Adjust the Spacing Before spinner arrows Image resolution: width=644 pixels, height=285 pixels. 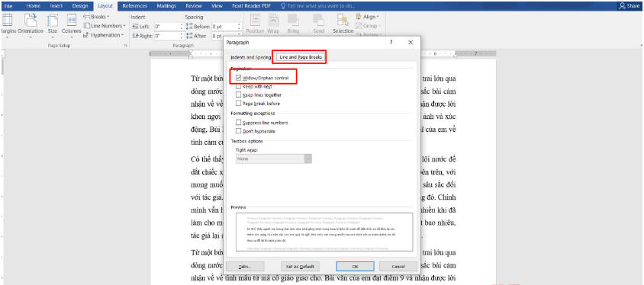click(x=239, y=26)
